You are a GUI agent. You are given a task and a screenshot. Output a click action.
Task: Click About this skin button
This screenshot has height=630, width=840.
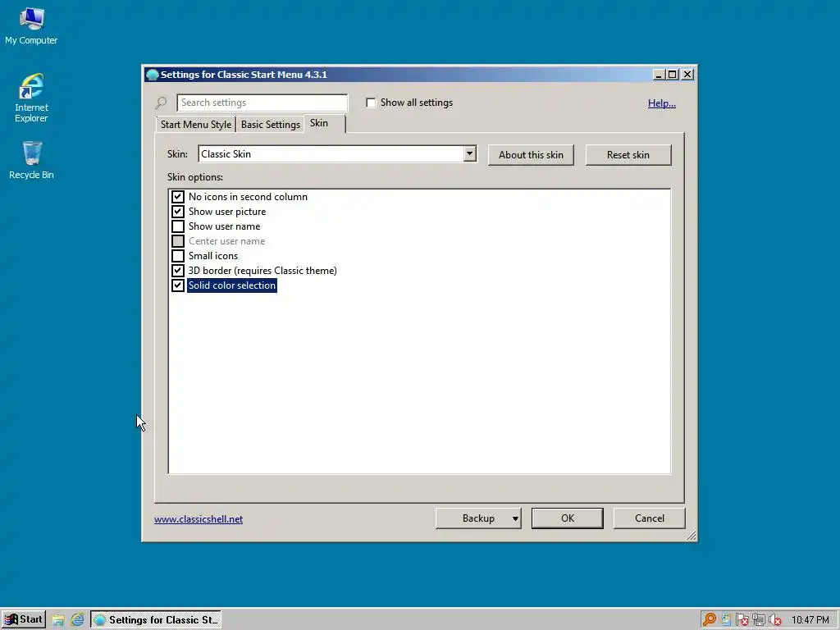(x=531, y=155)
